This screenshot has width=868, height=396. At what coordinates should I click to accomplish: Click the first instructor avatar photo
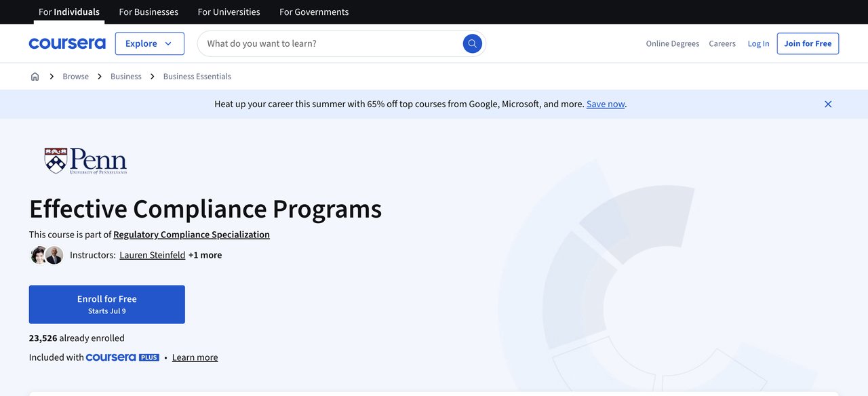tap(38, 254)
